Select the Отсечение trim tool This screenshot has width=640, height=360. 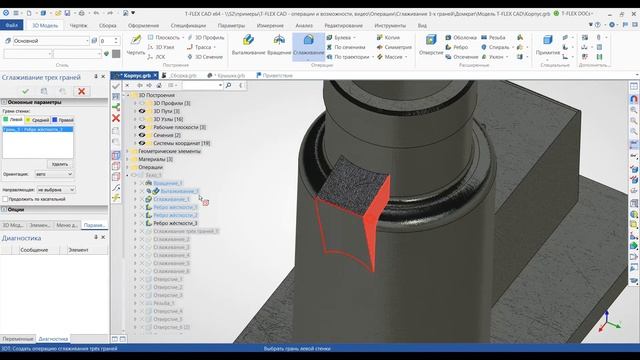pyautogui.click(x=462, y=57)
